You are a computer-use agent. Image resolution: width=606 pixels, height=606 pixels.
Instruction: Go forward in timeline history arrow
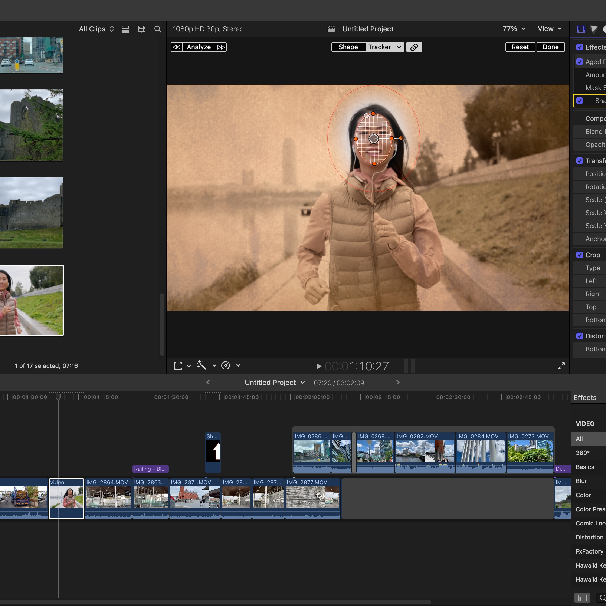coord(397,382)
